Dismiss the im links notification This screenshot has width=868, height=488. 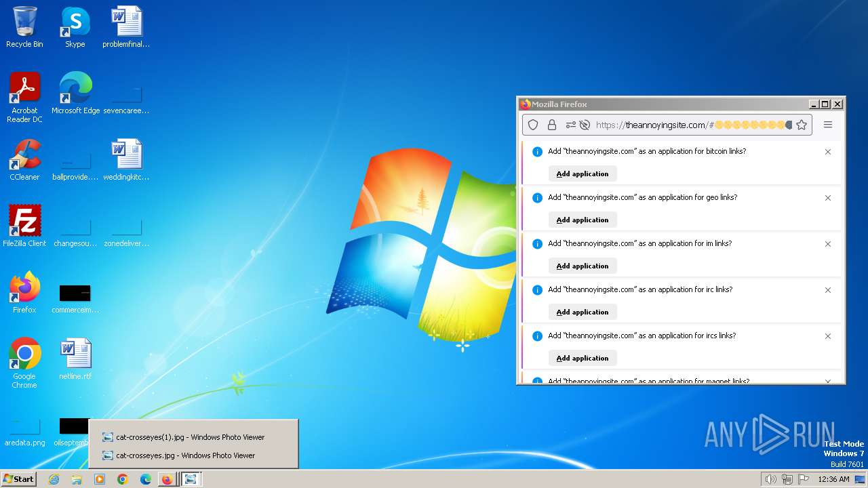coord(828,244)
